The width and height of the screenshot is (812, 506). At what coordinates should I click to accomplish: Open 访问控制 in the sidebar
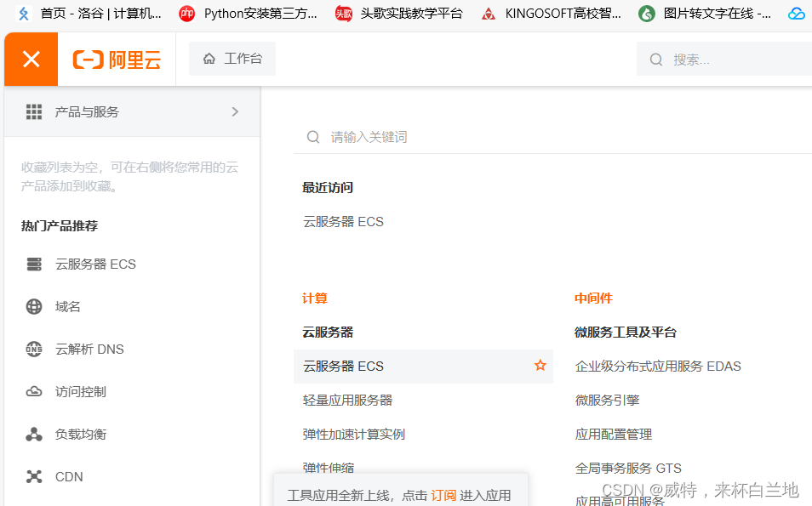pyautogui.click(x=81, y=392)
